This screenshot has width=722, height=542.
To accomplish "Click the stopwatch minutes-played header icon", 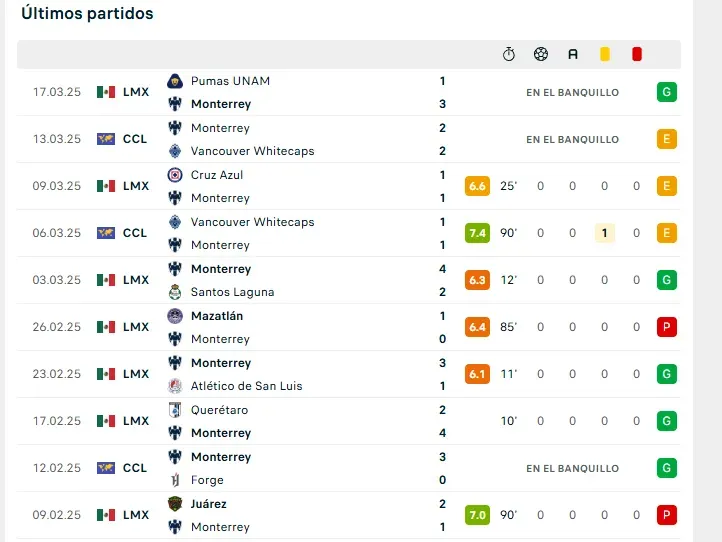I will 509,54.
